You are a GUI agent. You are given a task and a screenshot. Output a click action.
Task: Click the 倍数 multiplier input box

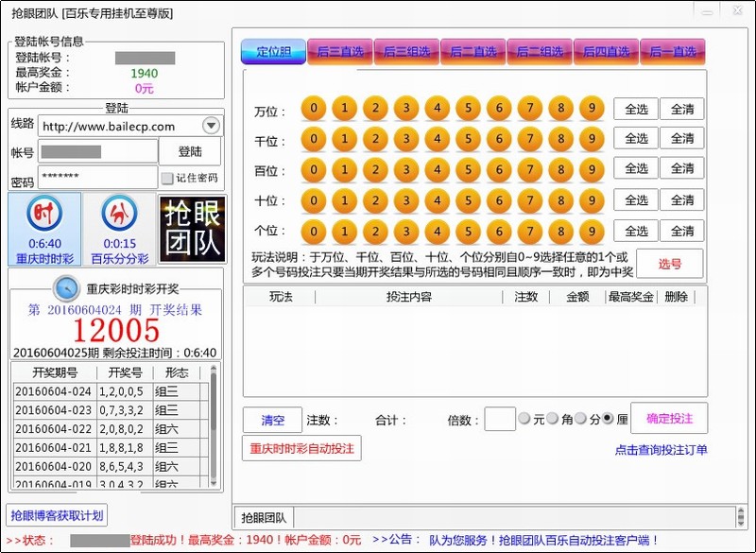[499, 419]
